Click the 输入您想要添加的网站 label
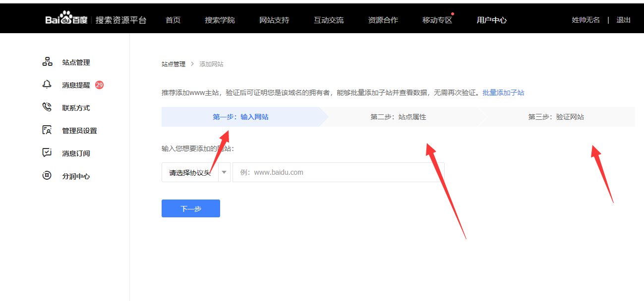This screenshot has height=301, width=644. [198, 149]
